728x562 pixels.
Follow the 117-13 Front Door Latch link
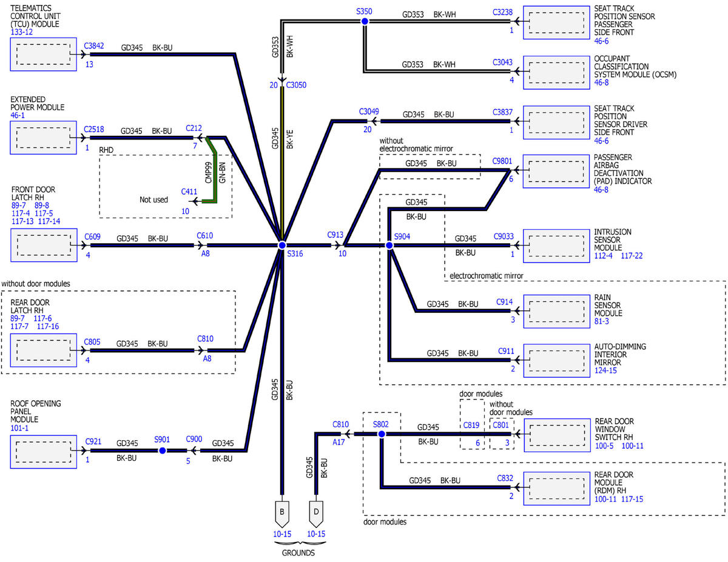22,221
